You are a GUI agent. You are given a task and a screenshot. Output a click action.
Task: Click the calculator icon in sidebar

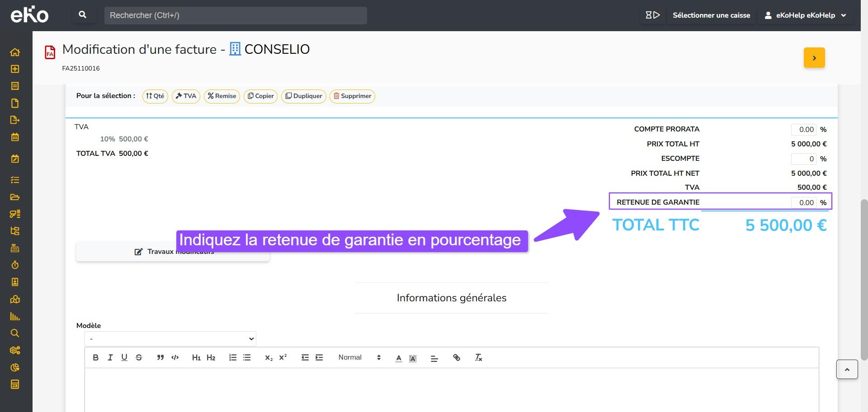15,384
